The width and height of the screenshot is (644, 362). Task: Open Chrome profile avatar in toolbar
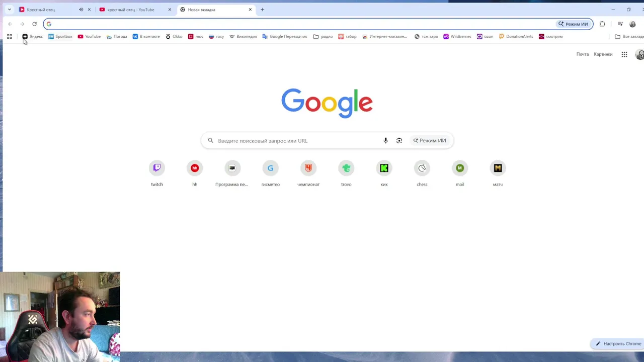[x=632, y=24]
